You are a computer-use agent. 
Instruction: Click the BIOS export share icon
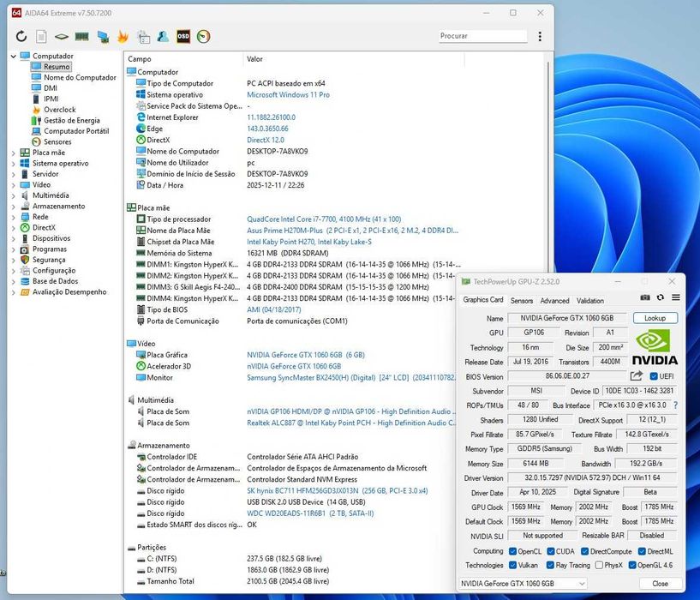coord(637,376)
